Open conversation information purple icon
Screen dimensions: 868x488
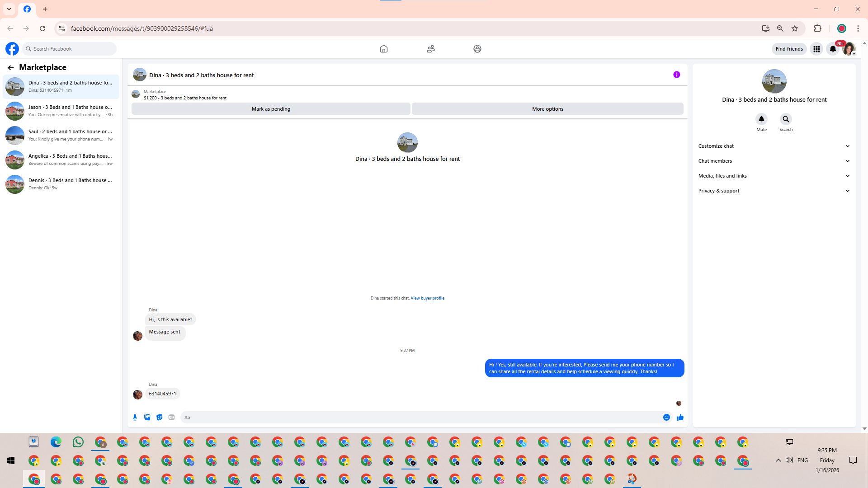click(676, 75)
